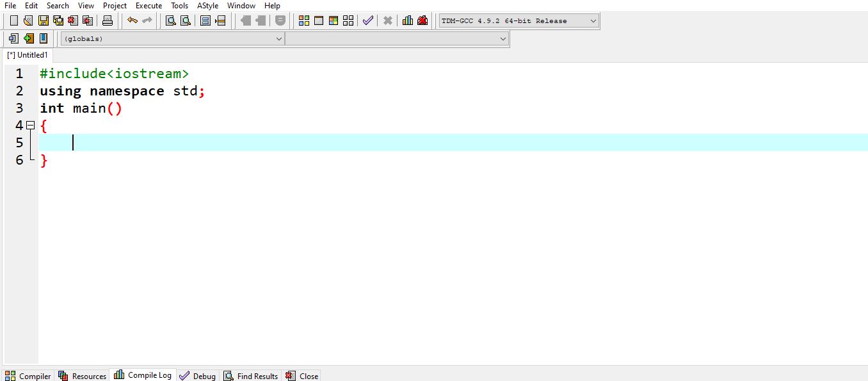The height and width of the screenshot is (381, 868).
Task: Open the Execute menu
Action: [149, 6]
